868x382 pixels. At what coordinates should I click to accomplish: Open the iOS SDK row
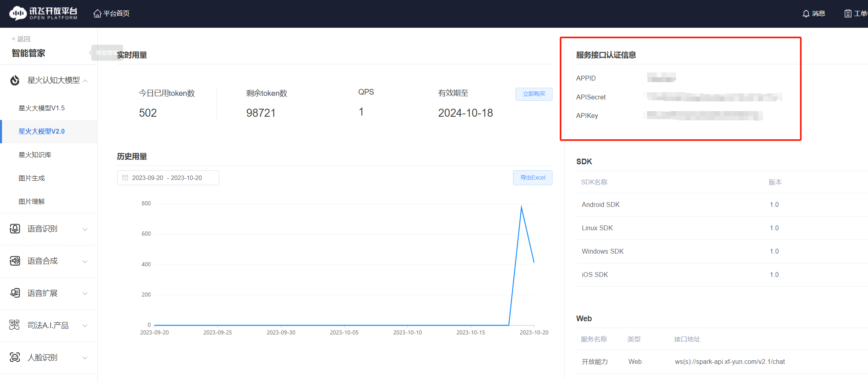coord(722,275)
